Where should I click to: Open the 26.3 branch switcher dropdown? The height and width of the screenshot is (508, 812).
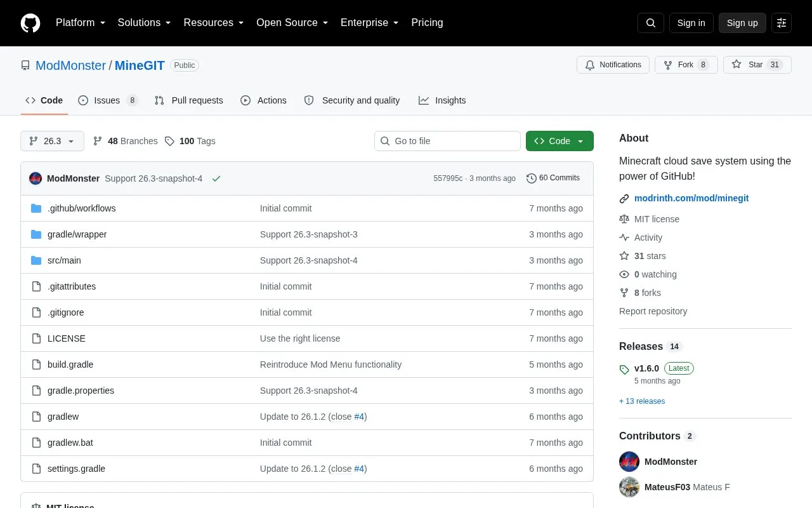[52, 141]
